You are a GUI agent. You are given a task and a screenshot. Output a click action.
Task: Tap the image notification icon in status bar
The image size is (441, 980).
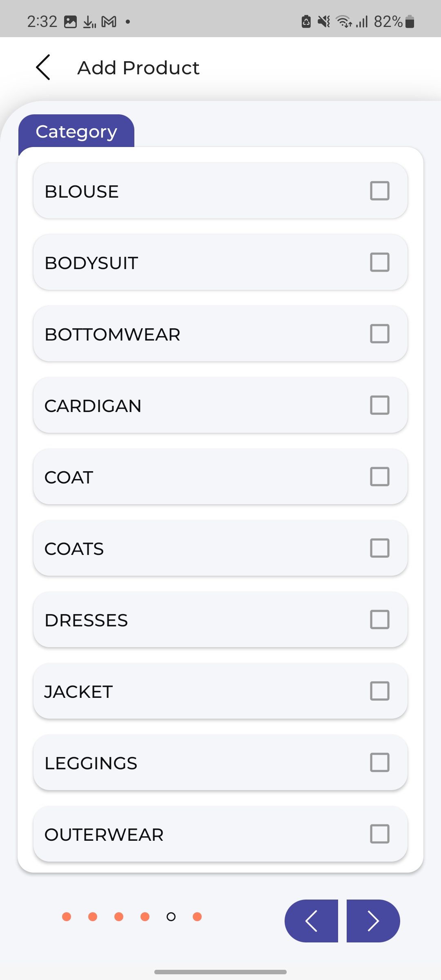pyautogui.click(x=70, y=22)
